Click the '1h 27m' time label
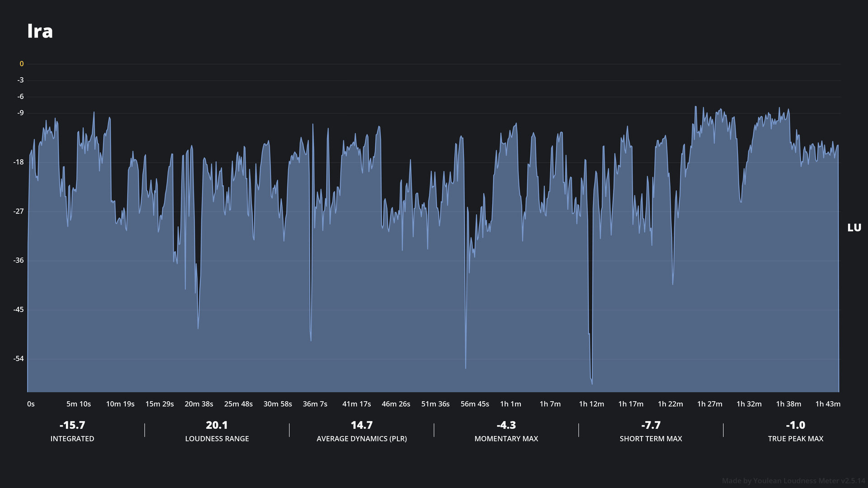 tap(710, 404)
